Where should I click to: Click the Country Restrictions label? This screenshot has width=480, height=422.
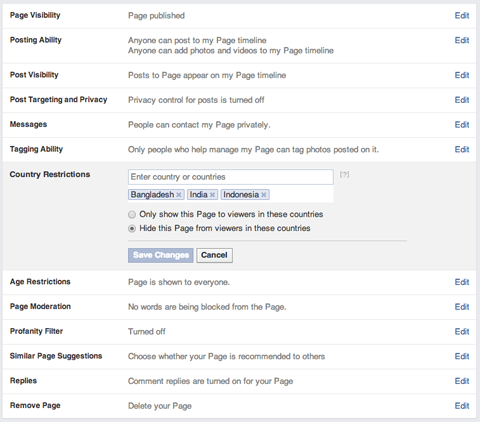click(50, 174)
